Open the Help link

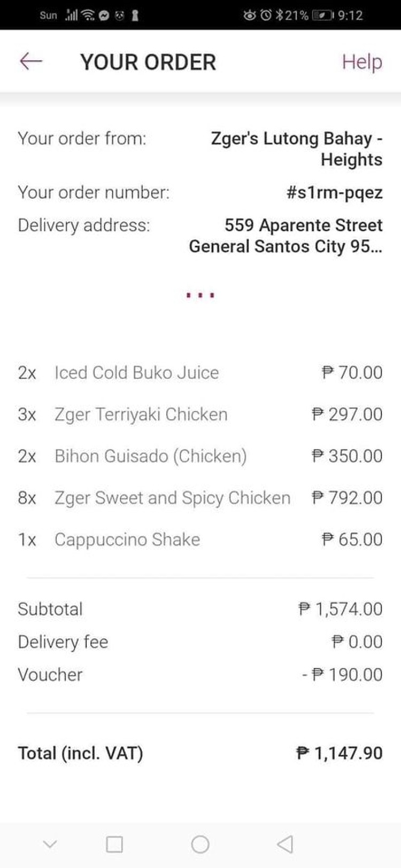(x=361, y=62)
